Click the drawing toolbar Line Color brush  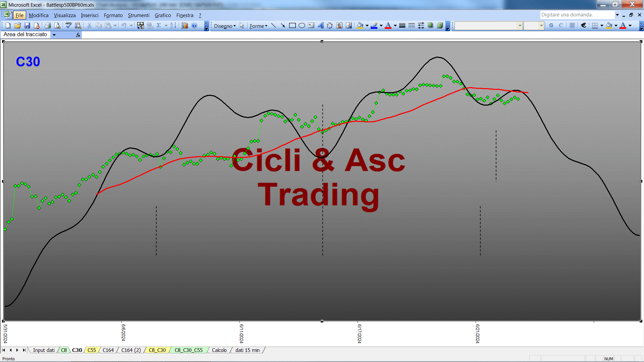click(374, 26)
